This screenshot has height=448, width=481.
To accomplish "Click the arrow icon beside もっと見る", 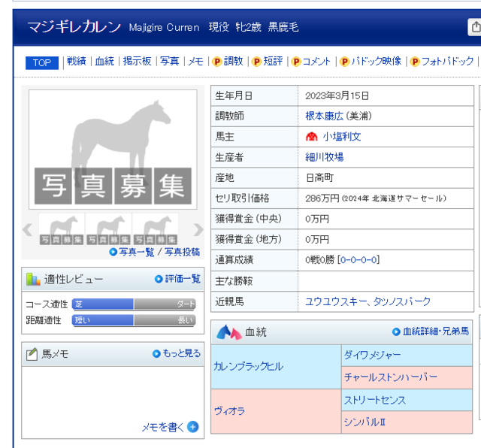I will point(156,353).
